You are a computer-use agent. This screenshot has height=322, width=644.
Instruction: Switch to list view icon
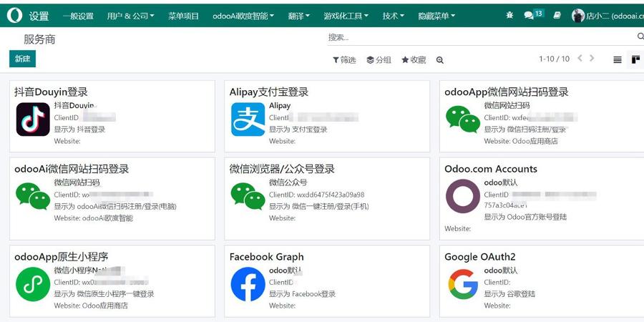[x=618, y=60]
